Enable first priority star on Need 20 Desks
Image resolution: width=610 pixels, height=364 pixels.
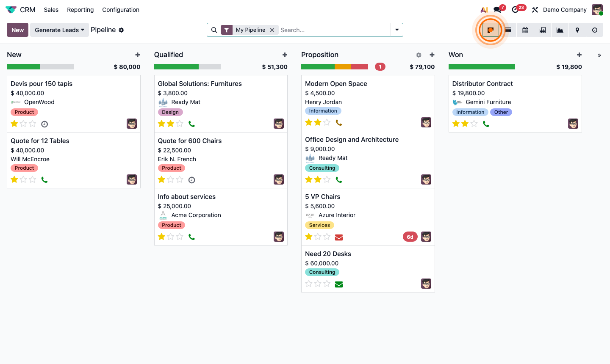308,284
